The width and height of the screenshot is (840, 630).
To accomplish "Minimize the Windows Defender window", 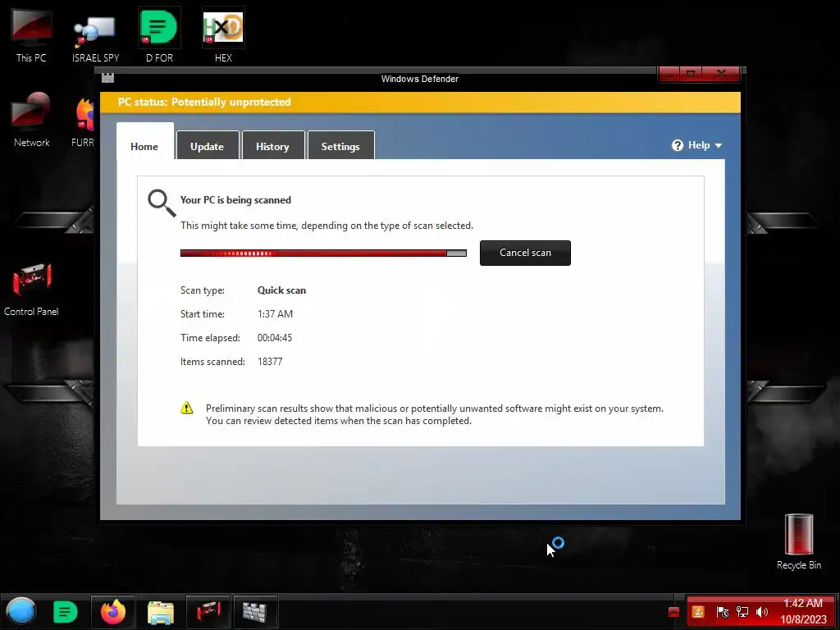I will 669,74.
